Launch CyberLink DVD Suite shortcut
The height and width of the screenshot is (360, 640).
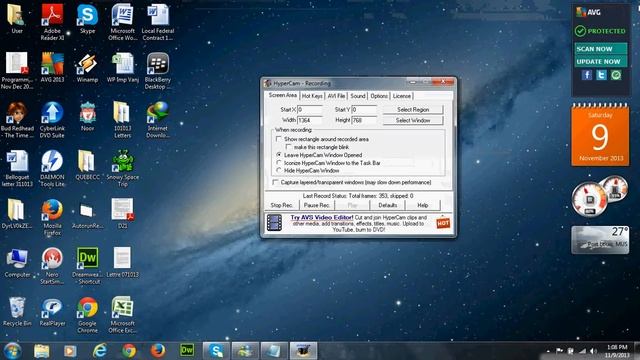pos(52,119)
